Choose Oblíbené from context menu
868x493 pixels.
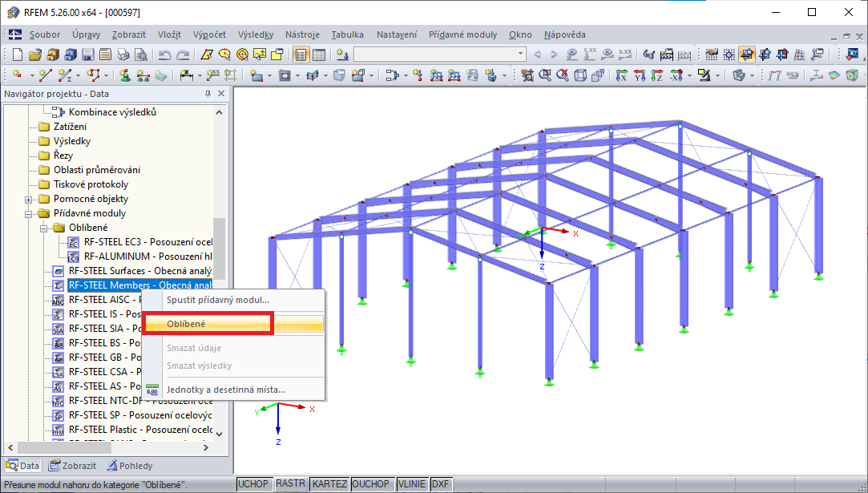tap(233, 324)
